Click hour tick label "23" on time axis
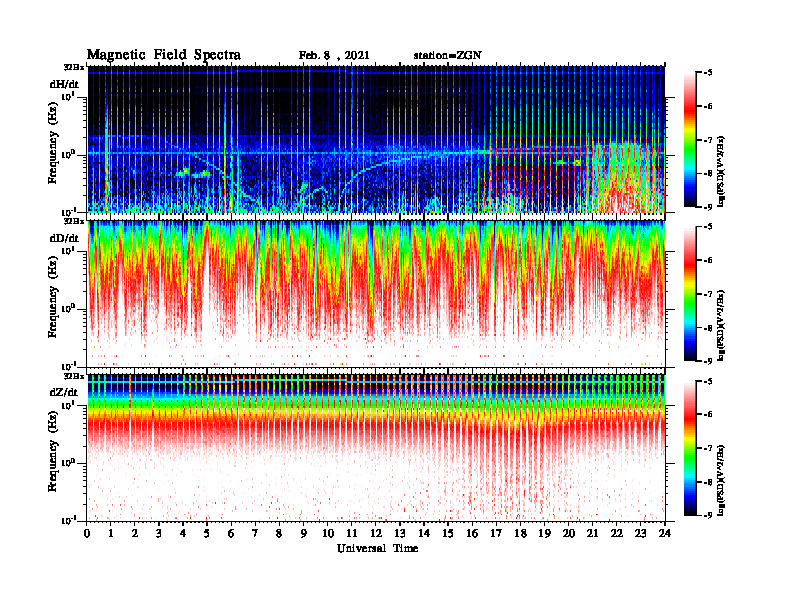The height and width of the screenshot is (612, 792). (641, 533)
